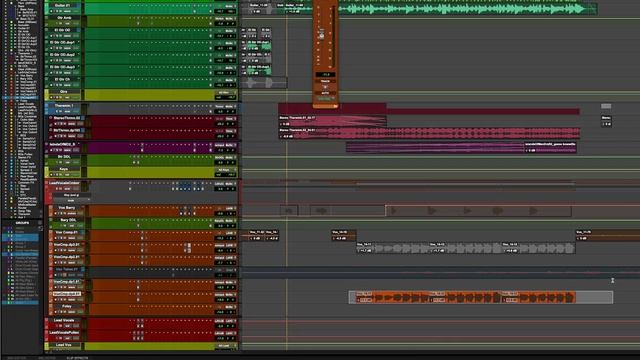The image size is (640, 360).
Task: Select the Lead Vox folder track name
Action: (64, 345)
